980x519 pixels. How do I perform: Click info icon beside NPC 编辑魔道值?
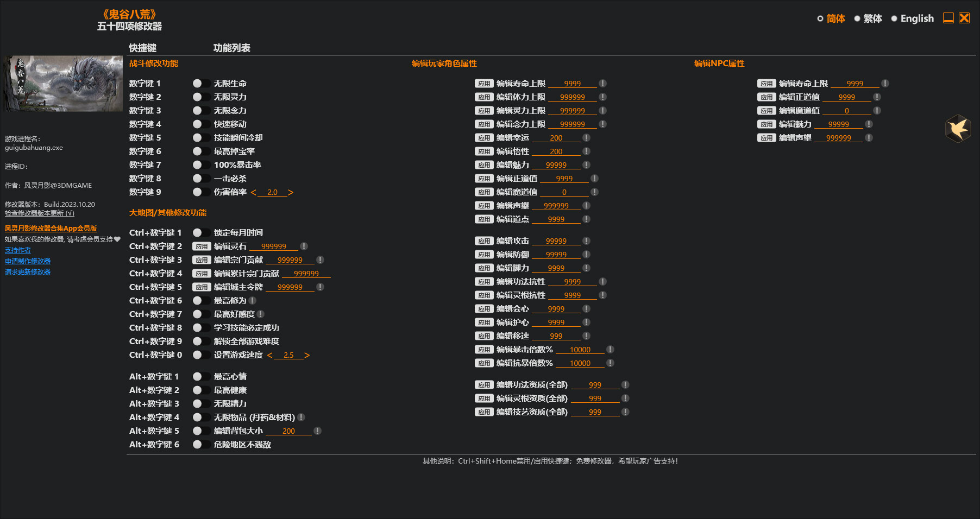pos(877,111)
